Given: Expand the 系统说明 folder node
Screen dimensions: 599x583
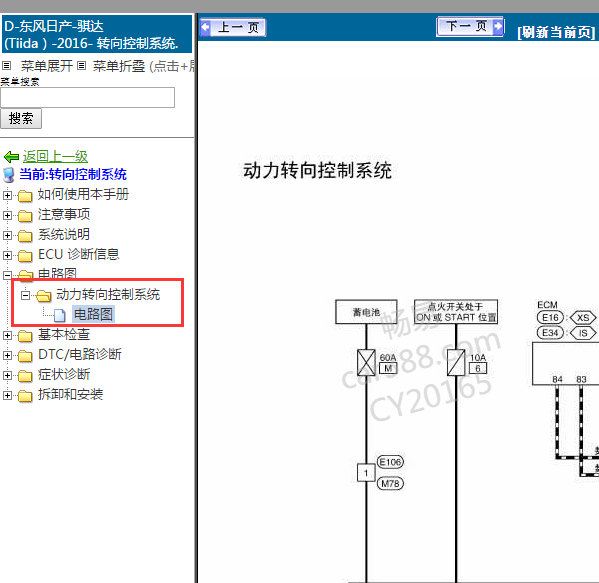Looking at the screenshot, I should 7,235.
